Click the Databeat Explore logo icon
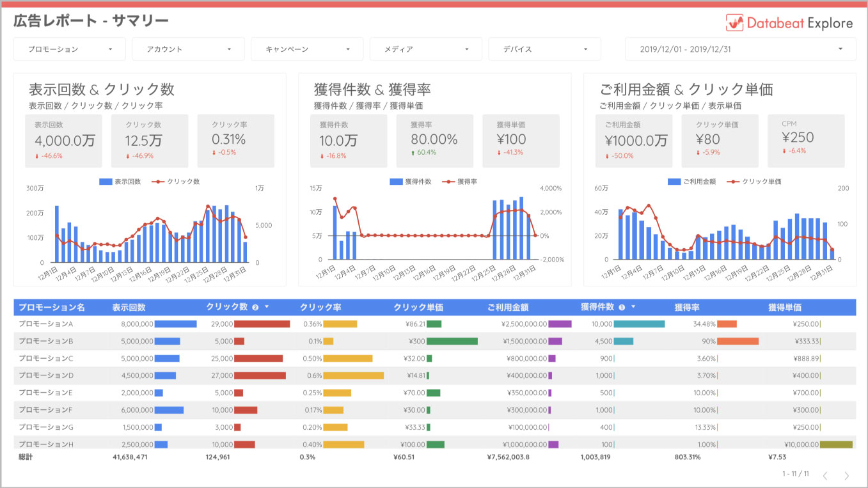The image size is (868, 488). (734, 22)
